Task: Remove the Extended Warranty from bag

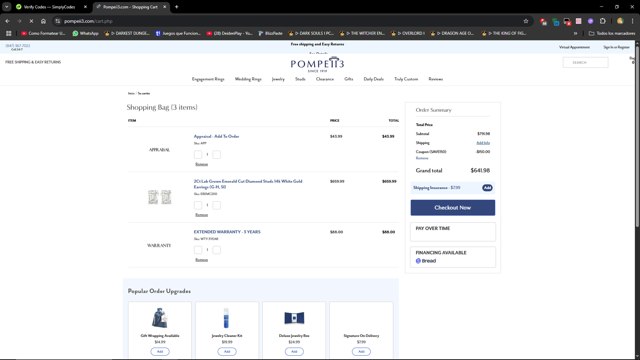Action: (x=202, y=260)
